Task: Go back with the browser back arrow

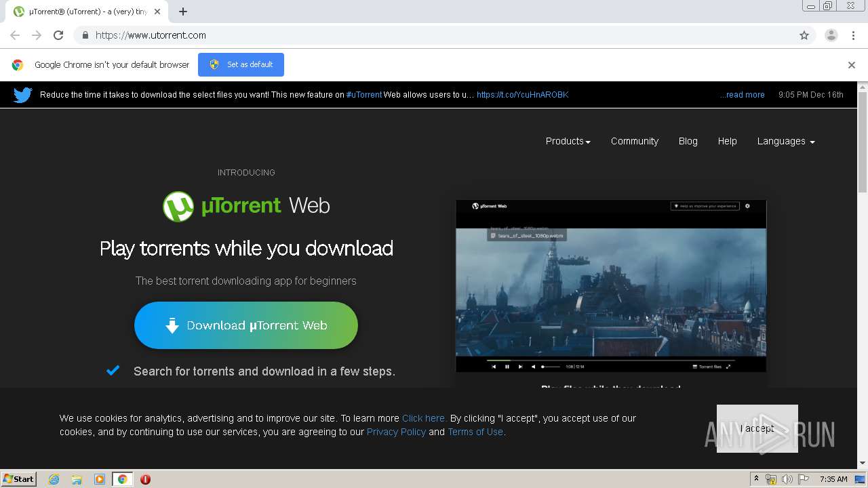Action: point(15,35)
